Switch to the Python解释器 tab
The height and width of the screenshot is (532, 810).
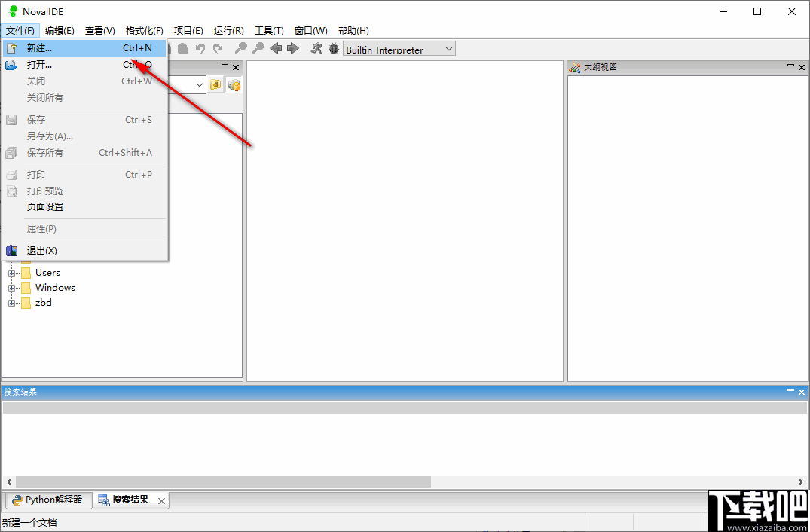(x=47, y=500)
